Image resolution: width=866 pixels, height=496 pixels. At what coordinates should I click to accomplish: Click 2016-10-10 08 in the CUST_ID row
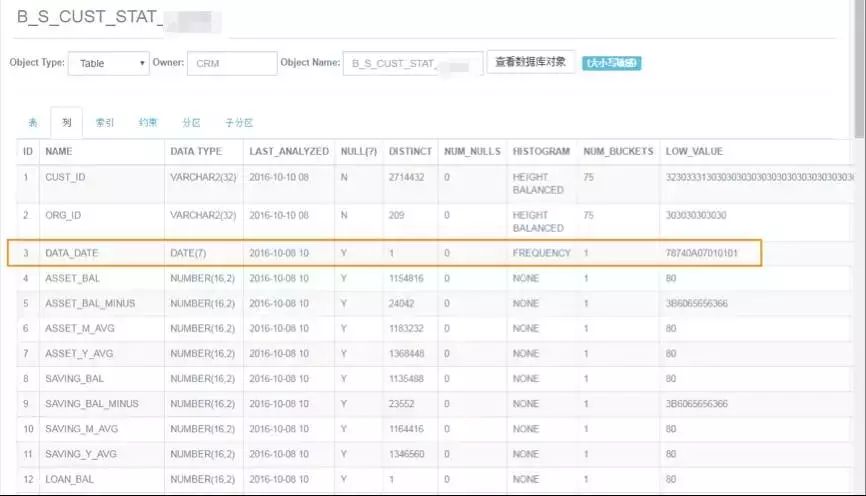(x=279, y=177)
